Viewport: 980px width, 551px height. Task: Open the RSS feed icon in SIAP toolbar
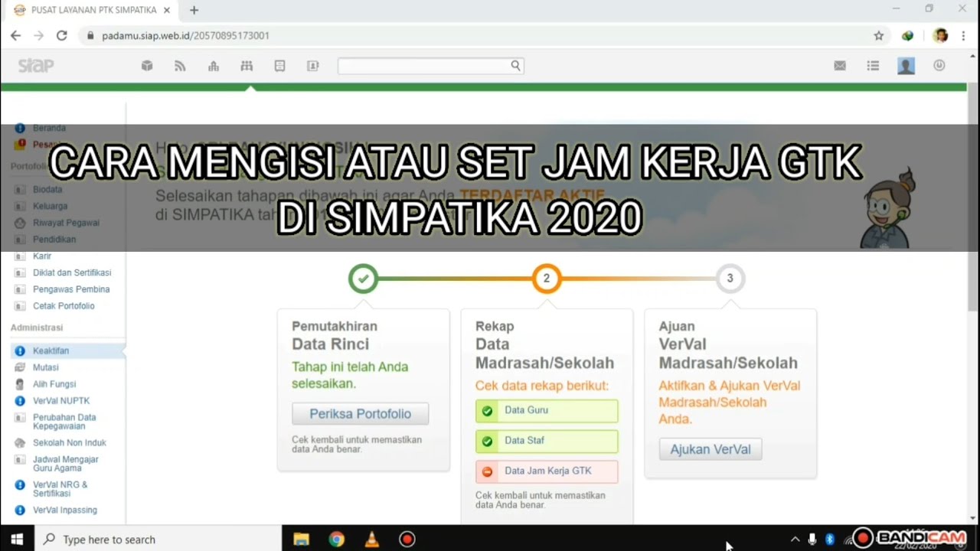coord(181,66)
